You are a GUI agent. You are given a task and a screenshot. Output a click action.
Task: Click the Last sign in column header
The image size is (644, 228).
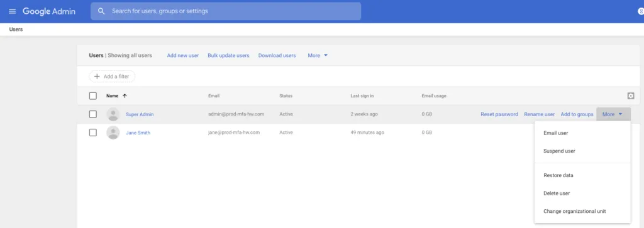[x=362, y=96]
